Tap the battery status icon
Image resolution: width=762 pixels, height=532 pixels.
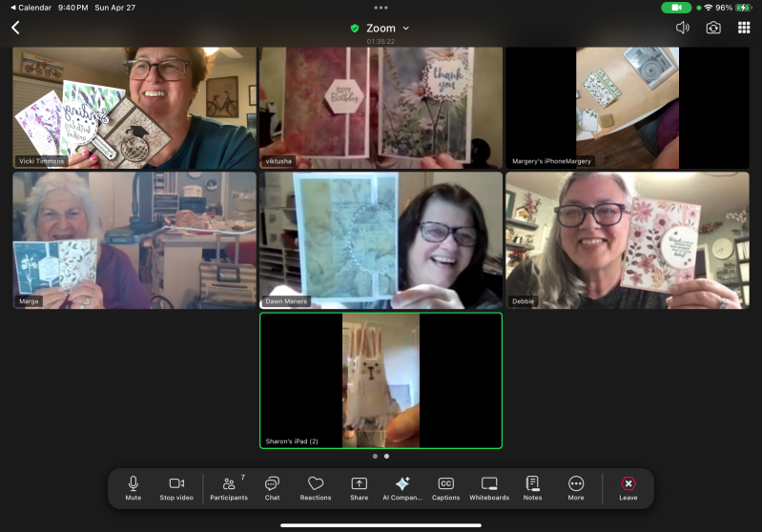[743, 8]
